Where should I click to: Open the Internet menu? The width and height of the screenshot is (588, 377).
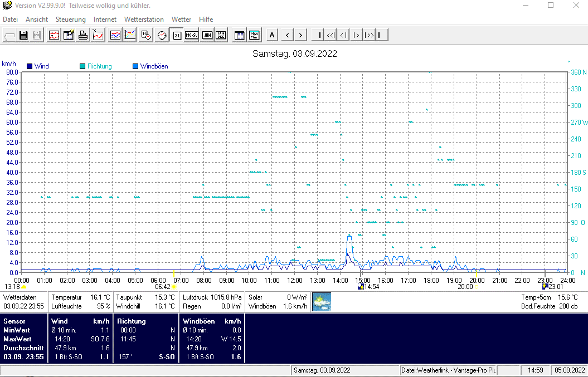[x=105, y=19]
